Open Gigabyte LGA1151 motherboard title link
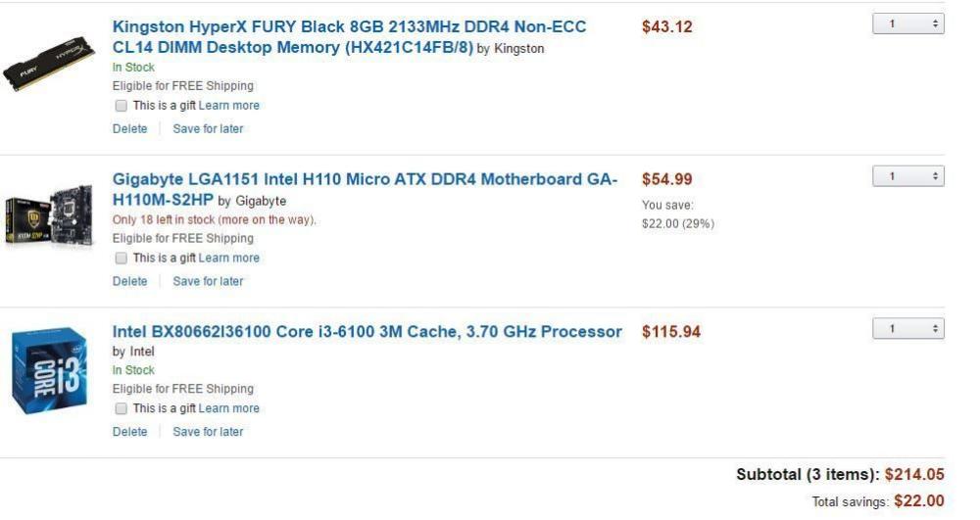The image size is (980, 520). click(365, 180)
